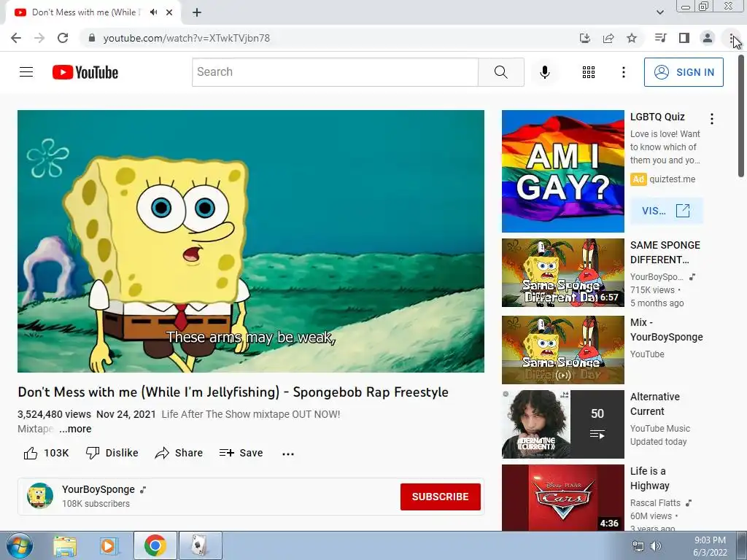The width and height of the screenshot is (747, 560).
Task: Share this page from the address bar
Action: 608,38
